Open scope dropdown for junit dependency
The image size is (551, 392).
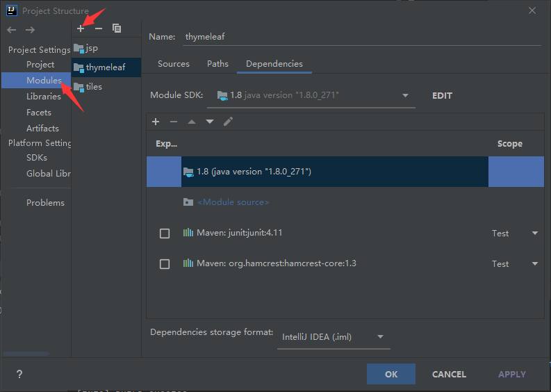coord(535,233)
